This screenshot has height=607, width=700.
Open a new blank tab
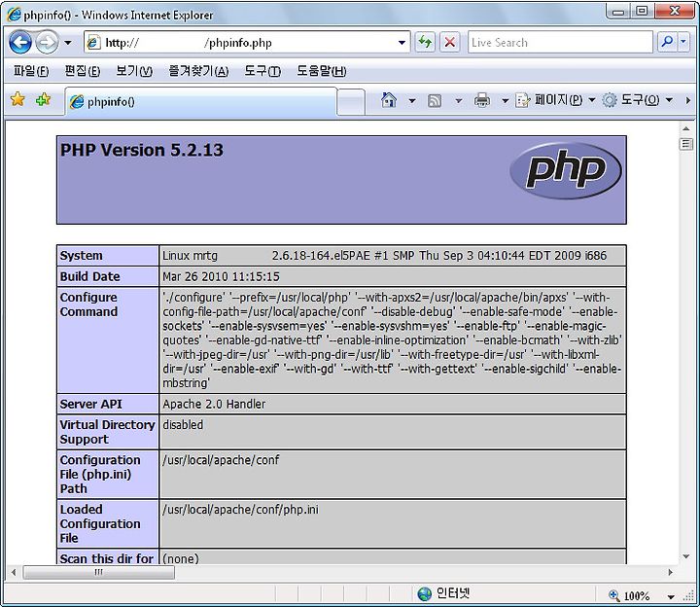(351, 102)
